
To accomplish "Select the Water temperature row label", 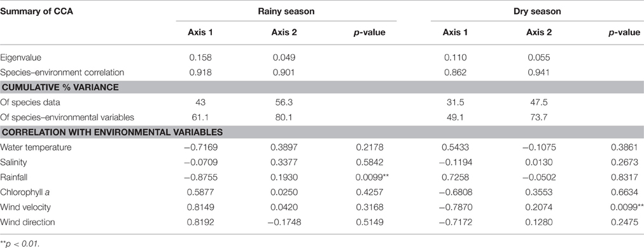I will pos(33,147).
